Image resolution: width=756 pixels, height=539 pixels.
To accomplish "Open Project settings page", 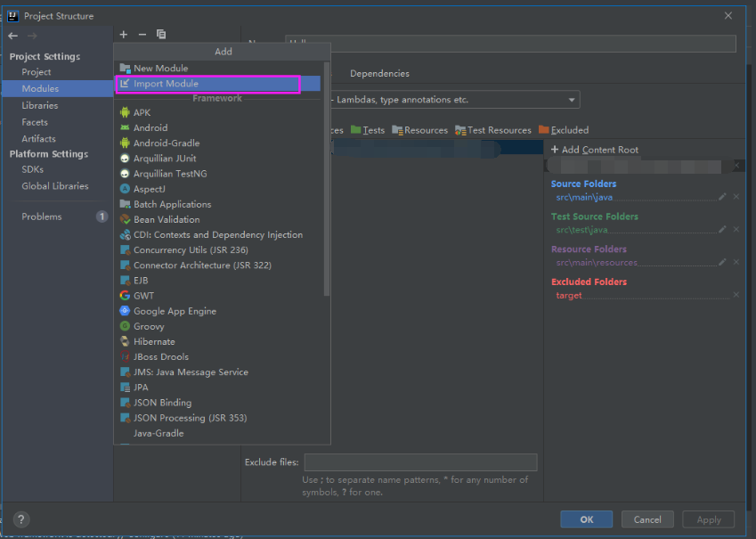I will point(37,72).
